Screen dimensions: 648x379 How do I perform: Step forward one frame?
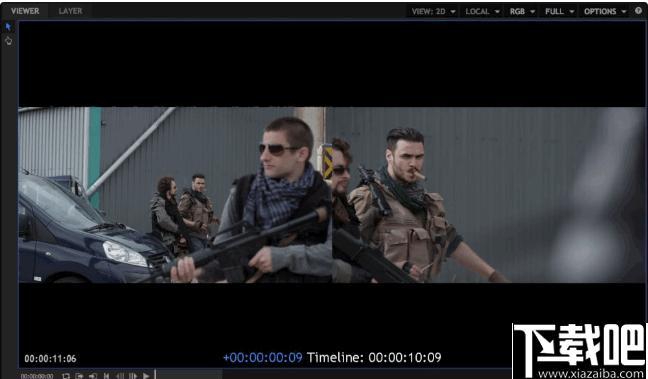point(133,376)
